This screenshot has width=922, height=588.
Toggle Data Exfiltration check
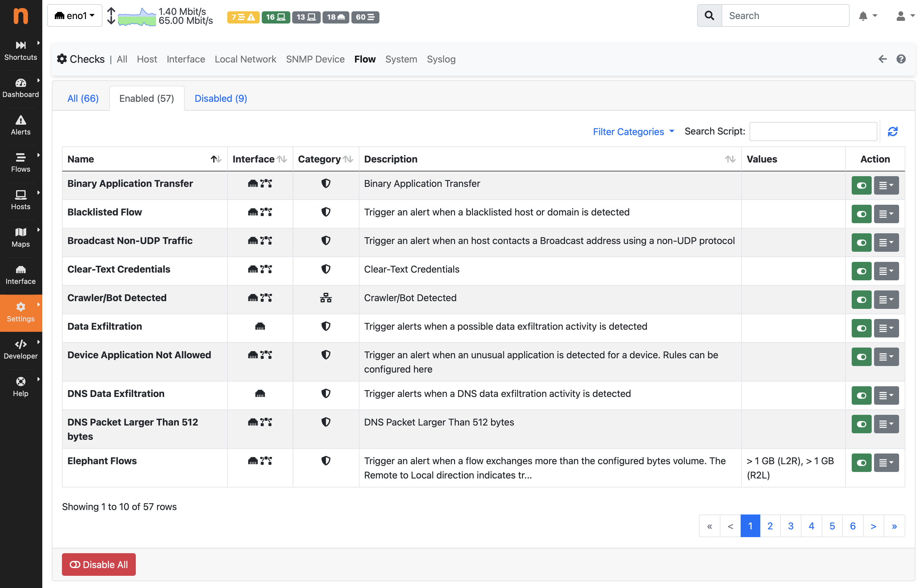point(862,328)
